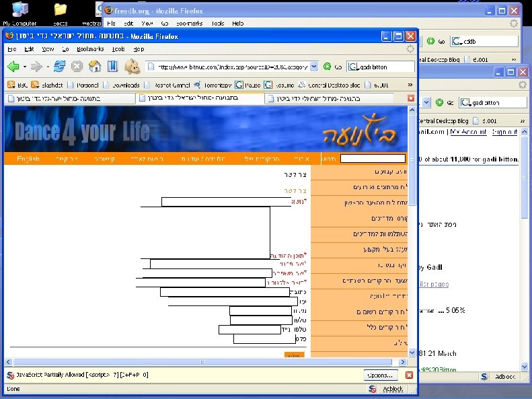Click the mobile phone (טלפון נייד) field
Viewport: 532px width, 399px height.
tap(250, 330)
